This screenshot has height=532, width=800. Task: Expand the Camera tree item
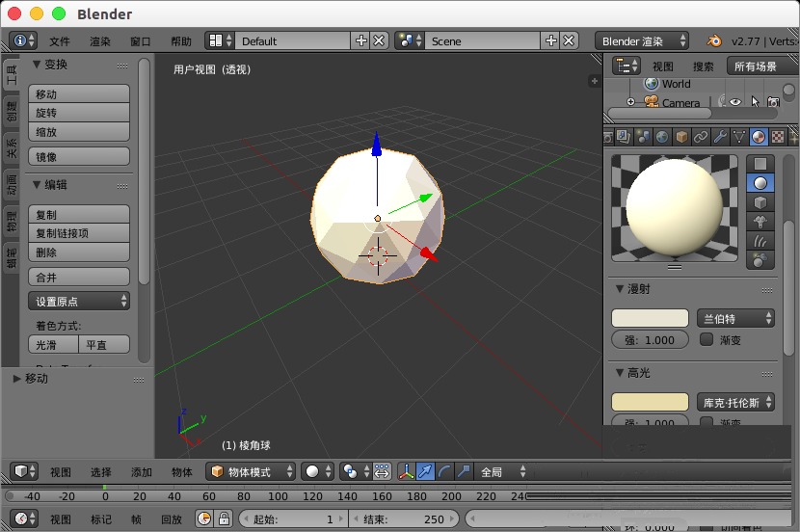point(630,102)
